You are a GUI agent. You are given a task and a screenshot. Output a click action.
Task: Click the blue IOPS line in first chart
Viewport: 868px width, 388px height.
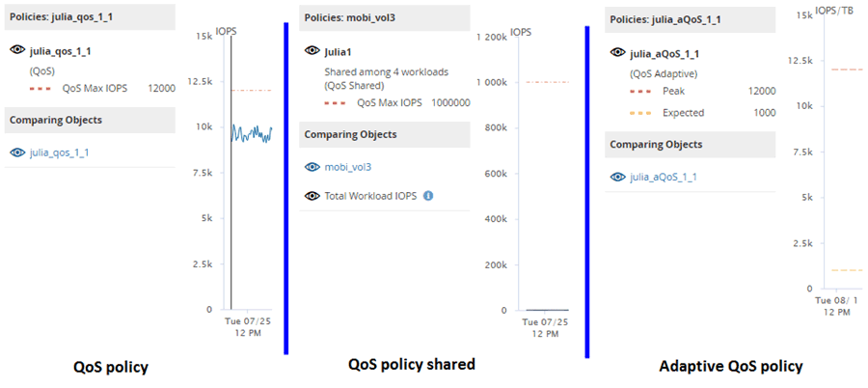251,134
